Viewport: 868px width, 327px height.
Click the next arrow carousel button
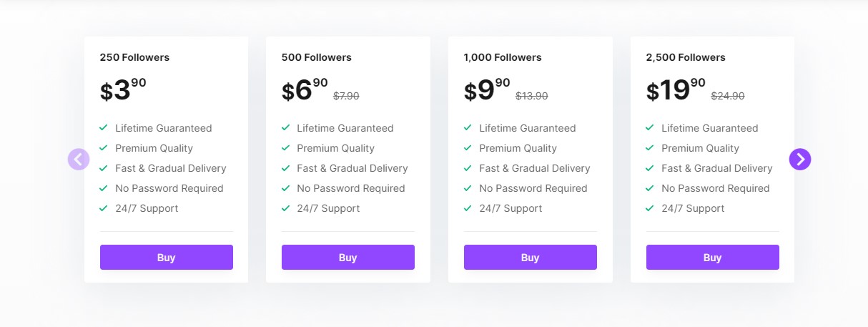tap(800, 159)
